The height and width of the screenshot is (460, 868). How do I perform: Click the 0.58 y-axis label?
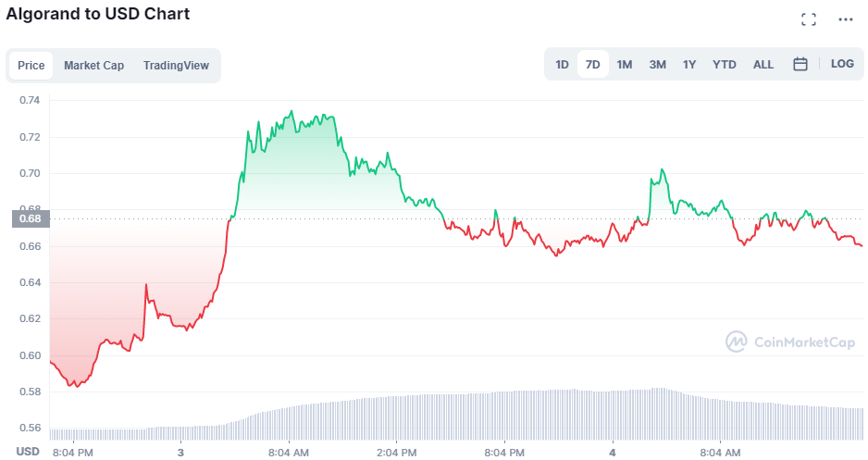pyautogui.click(x=30, y=392)
